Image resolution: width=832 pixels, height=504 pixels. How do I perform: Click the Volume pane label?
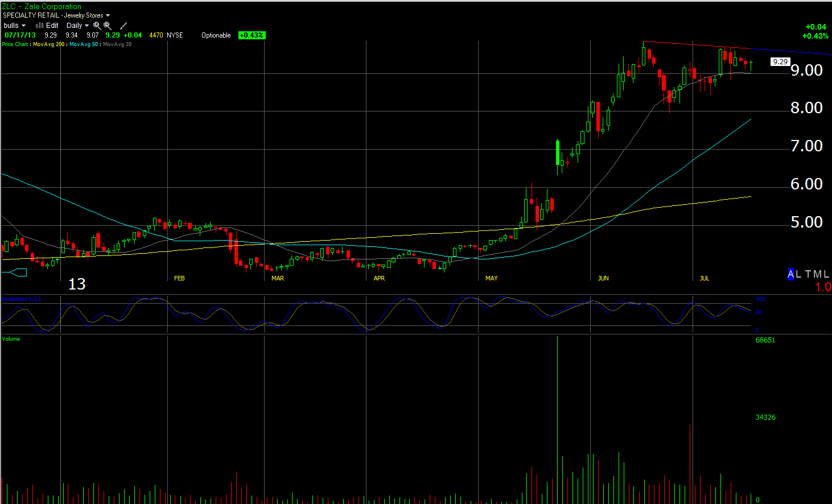tap(11, 339)
